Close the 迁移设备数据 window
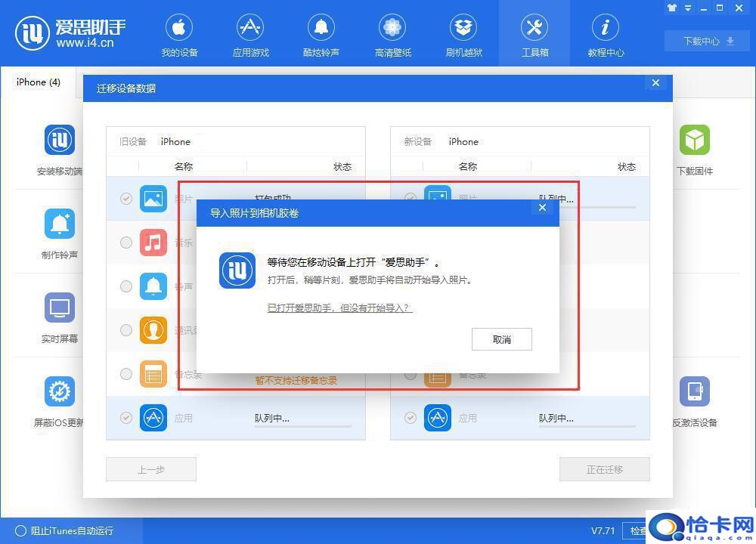Image resolution: width=756 pixels, height=544 pixels. (655, 83)
